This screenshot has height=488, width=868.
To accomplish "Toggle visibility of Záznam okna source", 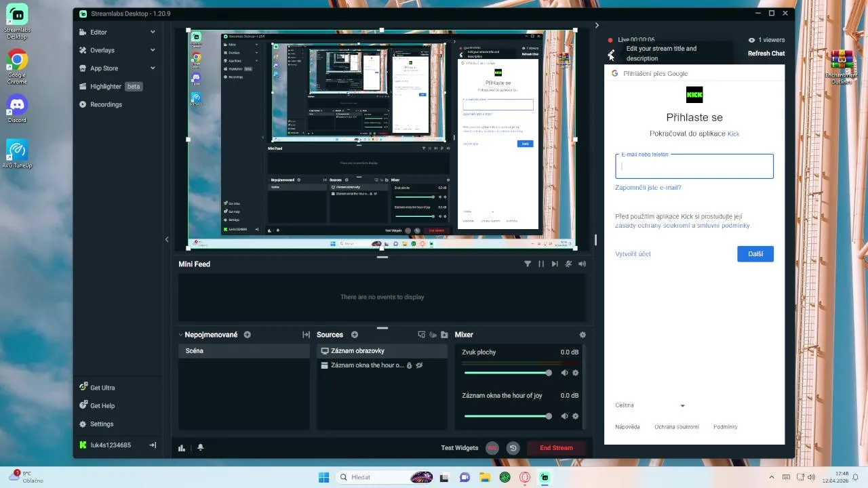I will click(419, 365).
